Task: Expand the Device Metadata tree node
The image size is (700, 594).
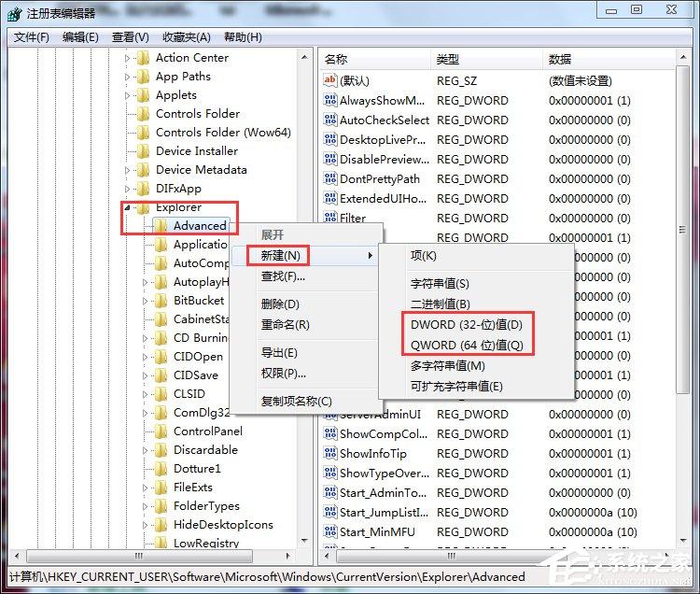Action: pos(127,170)
